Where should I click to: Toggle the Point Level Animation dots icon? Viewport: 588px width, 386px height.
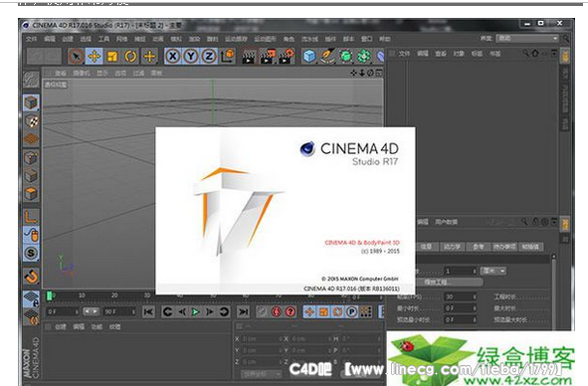(x=365, y=311)
